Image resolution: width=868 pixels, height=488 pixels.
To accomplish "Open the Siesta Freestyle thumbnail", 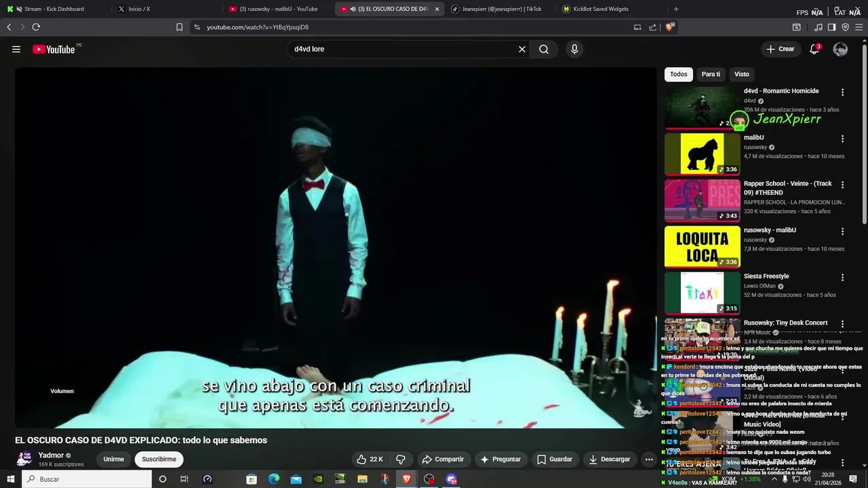I will click(702, 293).
